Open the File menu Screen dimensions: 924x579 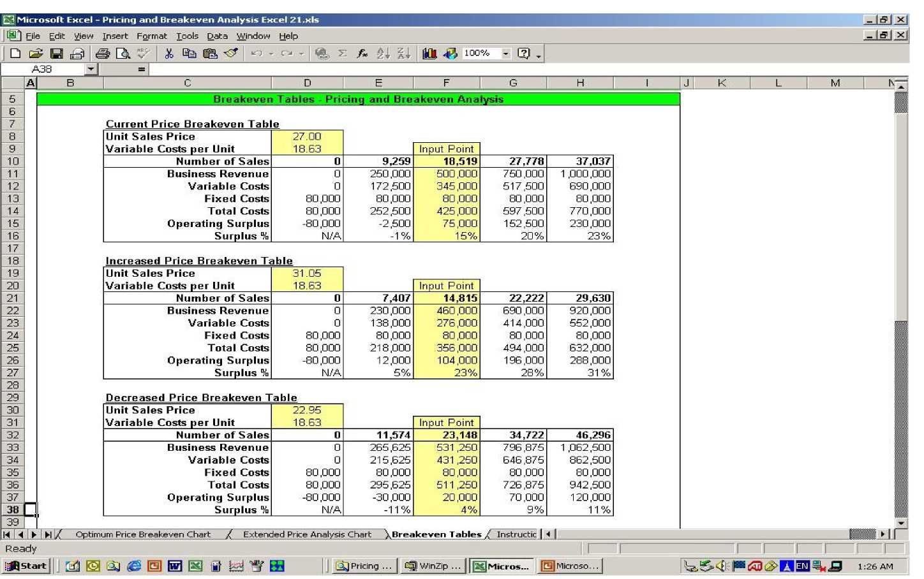tap(33, 36)
